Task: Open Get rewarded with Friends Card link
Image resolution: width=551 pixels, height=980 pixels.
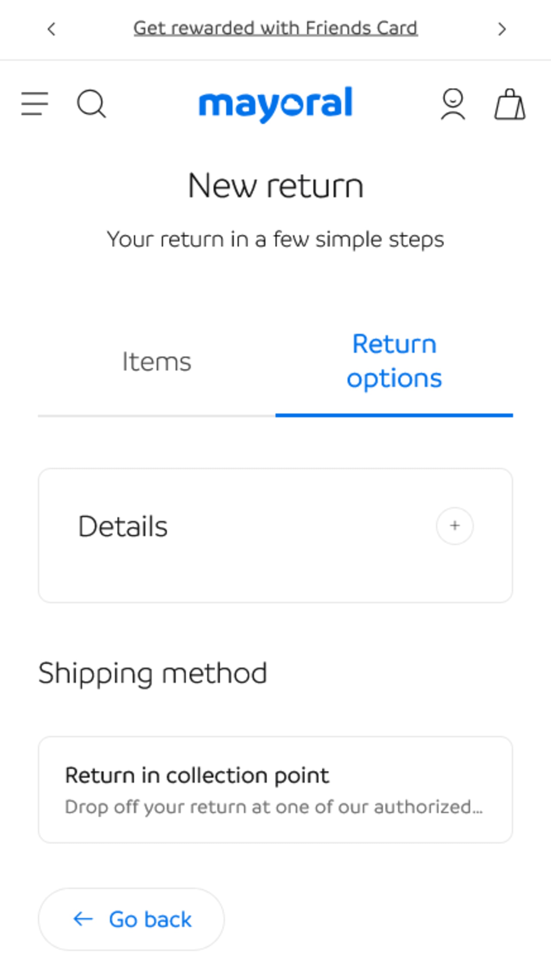Action: [x=276, y=28]
